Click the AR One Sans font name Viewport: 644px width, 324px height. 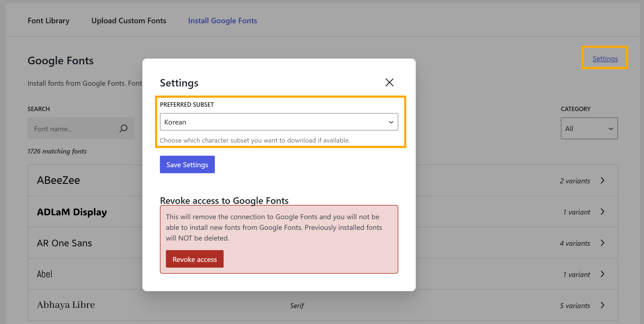pyautogui.click(x=65, y=243)
